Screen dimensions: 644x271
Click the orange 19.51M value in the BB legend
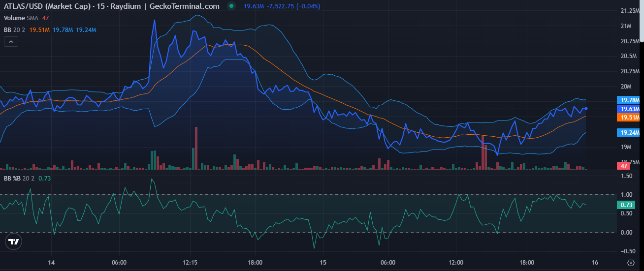tap(39, 30)
